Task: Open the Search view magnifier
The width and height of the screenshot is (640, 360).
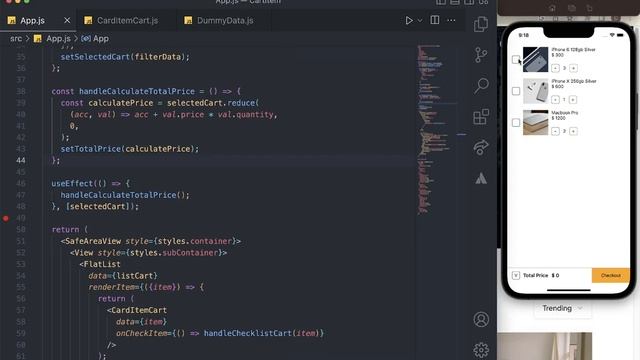Action: point(481,85)
